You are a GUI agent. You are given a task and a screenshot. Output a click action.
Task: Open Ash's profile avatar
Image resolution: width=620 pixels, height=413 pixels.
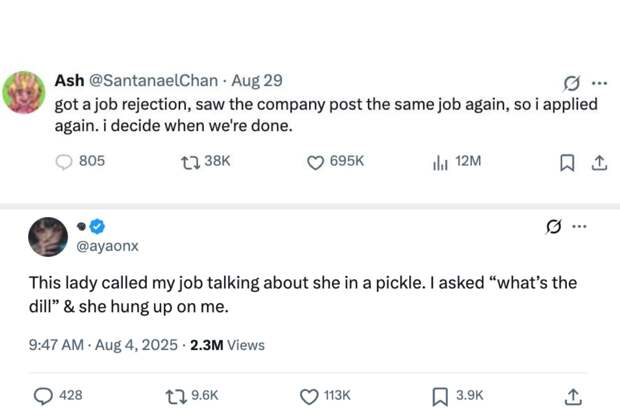pyautogui.click(x=24, y=92)
